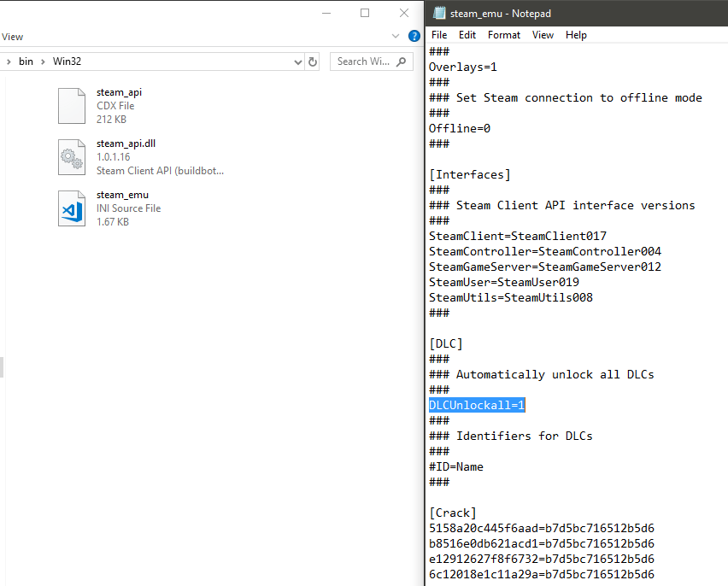This screenshot has height=586, width=728.
Task: Expand the chevron before bin breadcrumb
Action: [9, 62]
